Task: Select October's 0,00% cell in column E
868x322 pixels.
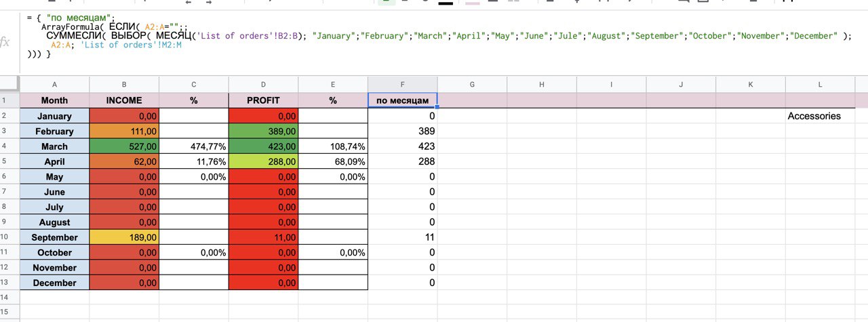Action: (333, 252)
